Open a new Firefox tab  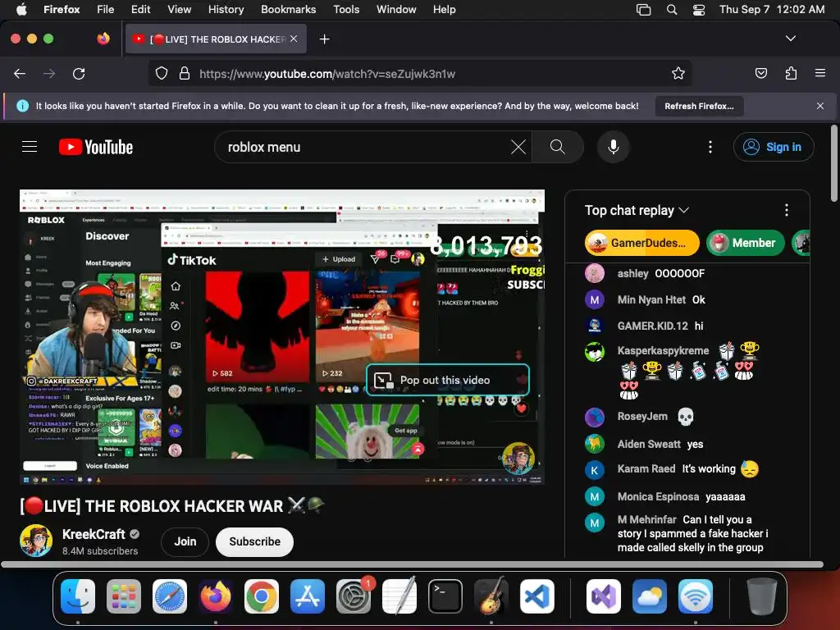(324, 39)
